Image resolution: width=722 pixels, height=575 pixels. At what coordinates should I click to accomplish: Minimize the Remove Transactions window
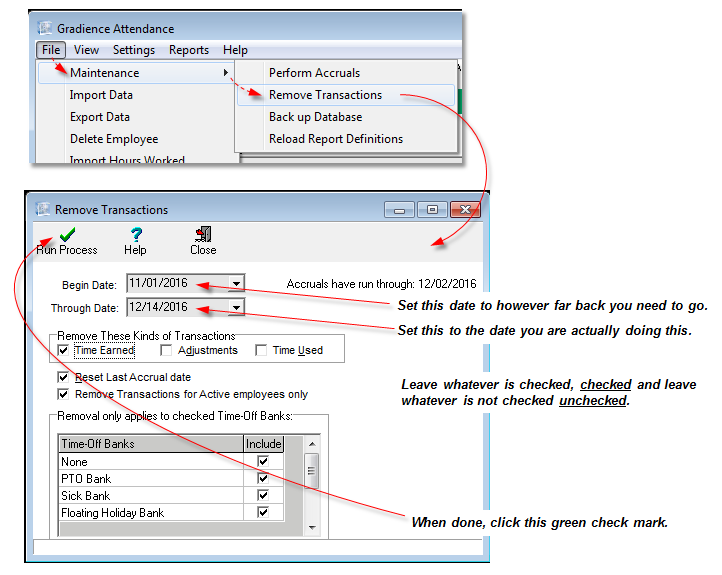pyautogui.click(x=400, y=210)
